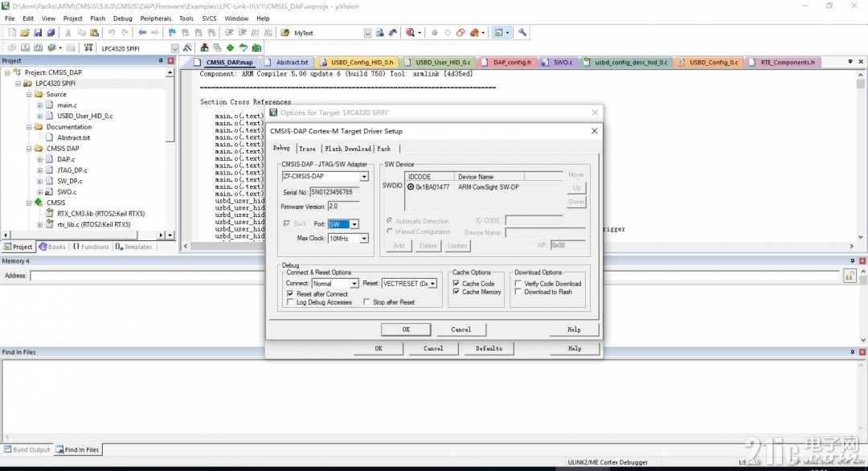Open the DAP_config.h editor tab

506,63
